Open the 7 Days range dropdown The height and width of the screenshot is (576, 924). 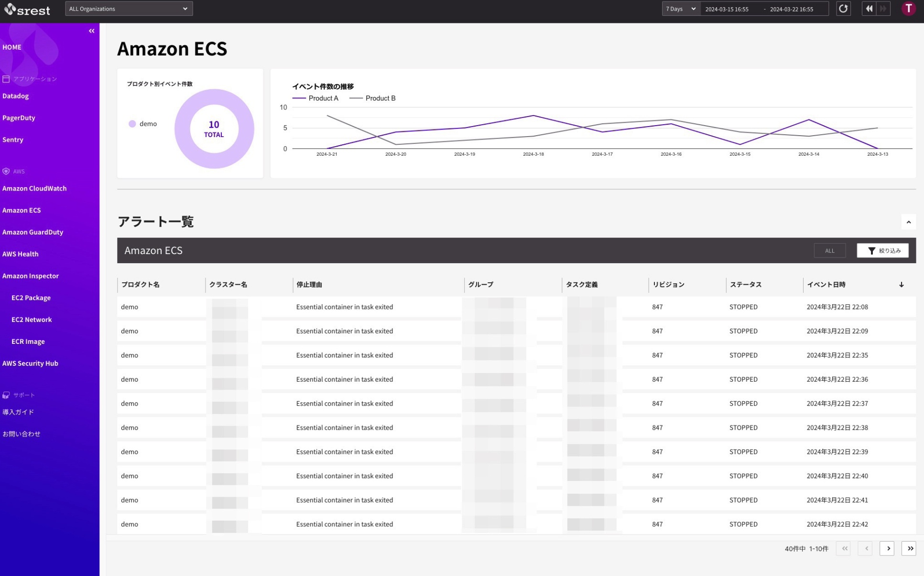(x=680, y=9)
